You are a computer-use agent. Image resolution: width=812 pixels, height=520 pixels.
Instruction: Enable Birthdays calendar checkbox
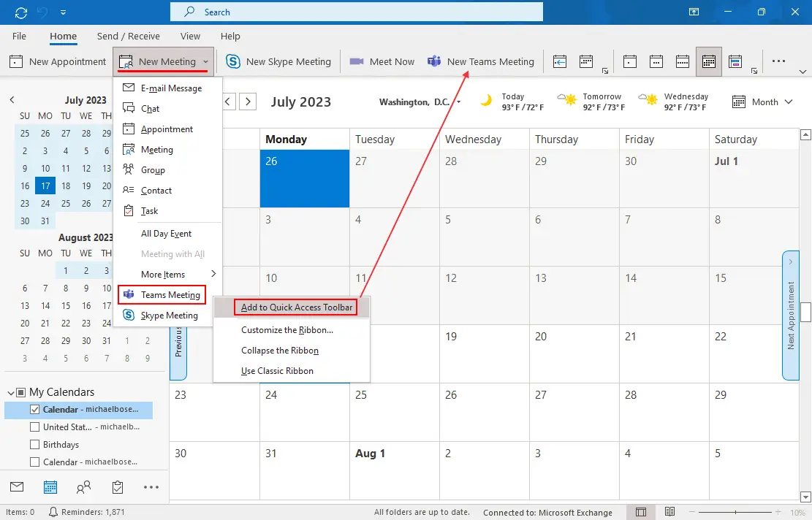point(34,445)
